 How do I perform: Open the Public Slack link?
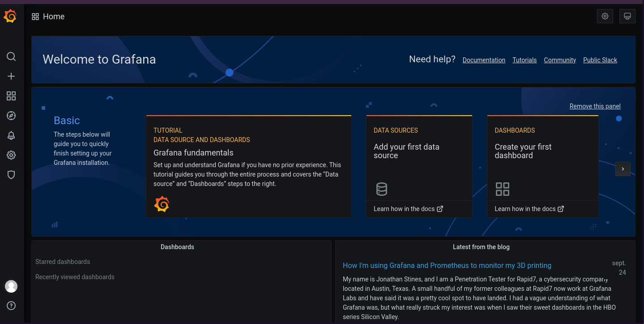(600, 60)
